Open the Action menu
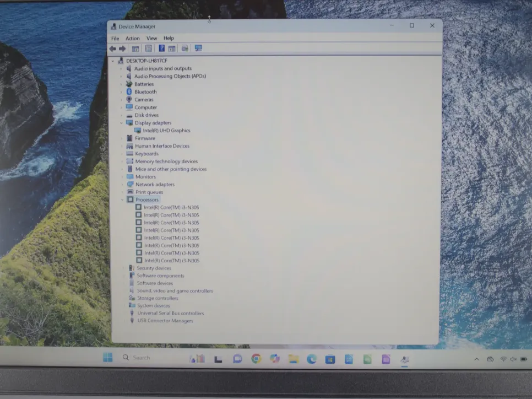 pyautogui.click(x=132, y=39)
